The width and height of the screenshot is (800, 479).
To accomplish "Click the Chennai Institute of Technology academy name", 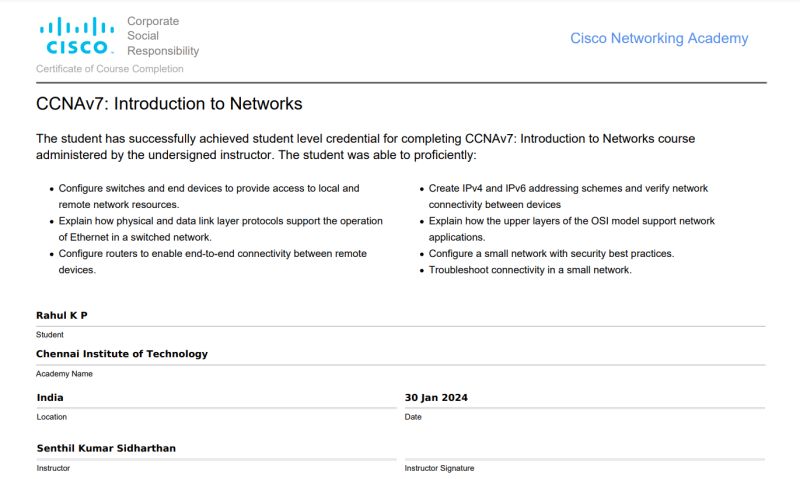I will point(122,354).
